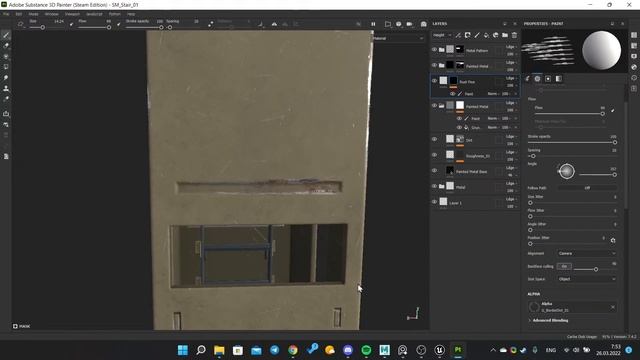Toggle Flow pen pressure icon in Properties
The image size is (640, 360).
[x=613, y=110]
